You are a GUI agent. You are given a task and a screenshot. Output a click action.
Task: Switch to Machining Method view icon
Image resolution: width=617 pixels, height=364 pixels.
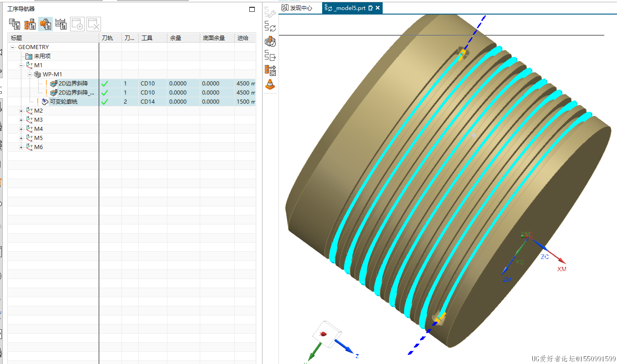[61, 24]
